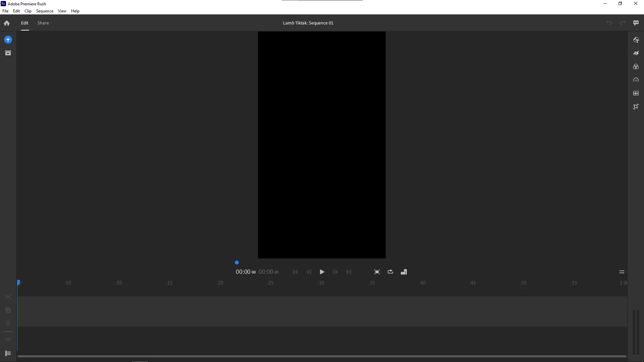Click the blue Add Media plus button
This screenshot has height=362, width=644.
[x=8, y=40]
